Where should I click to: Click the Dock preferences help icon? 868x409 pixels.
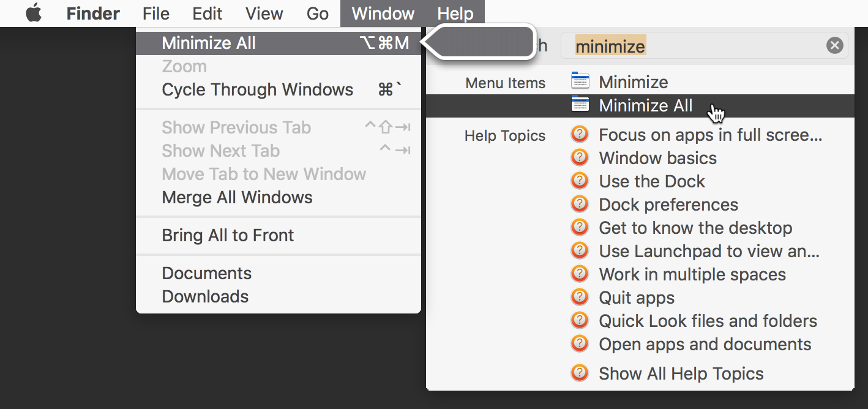(579, 204)
